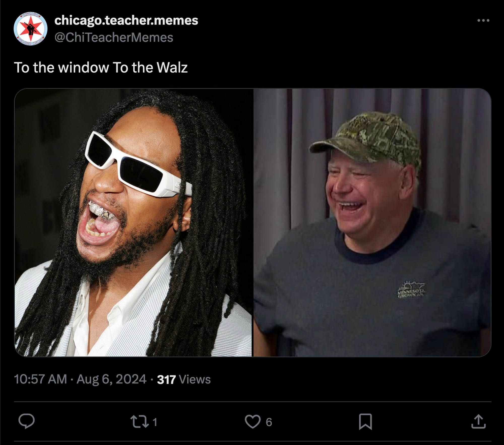Visit the chicago.teacher.memes display name
504x445 pixels.
(x=126, y=20)
